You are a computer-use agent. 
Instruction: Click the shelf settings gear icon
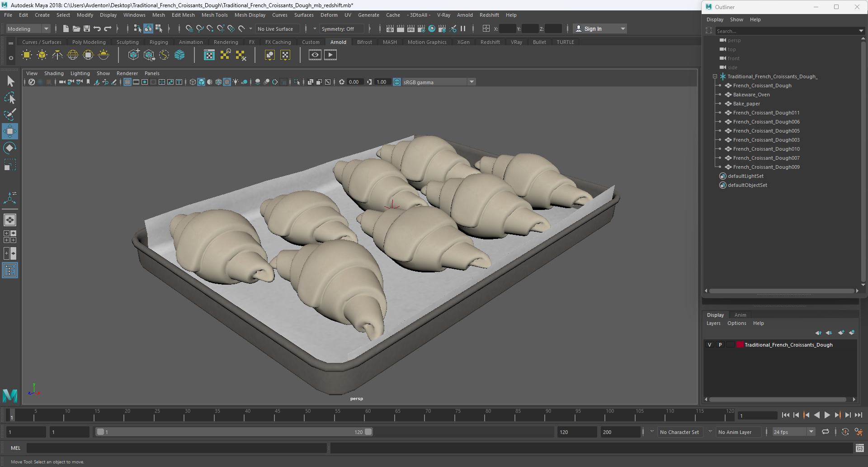[11, 58]
